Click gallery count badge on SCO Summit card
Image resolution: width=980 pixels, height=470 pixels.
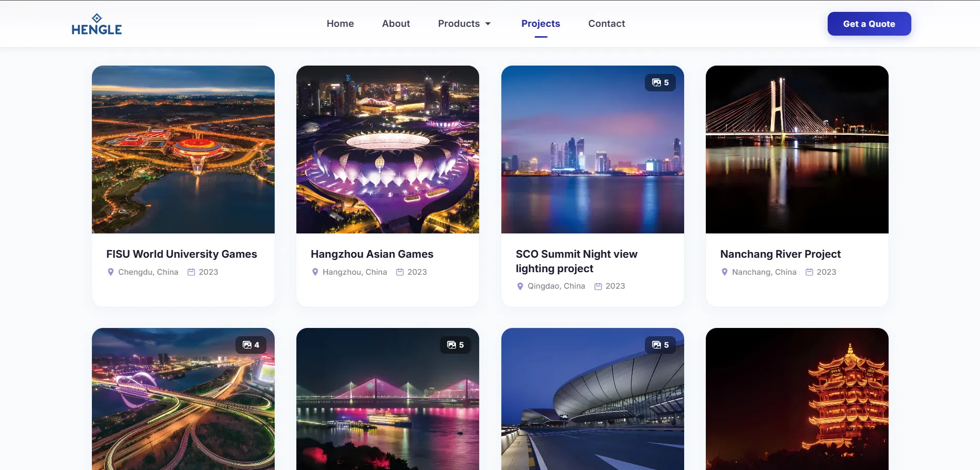[660, 83]
